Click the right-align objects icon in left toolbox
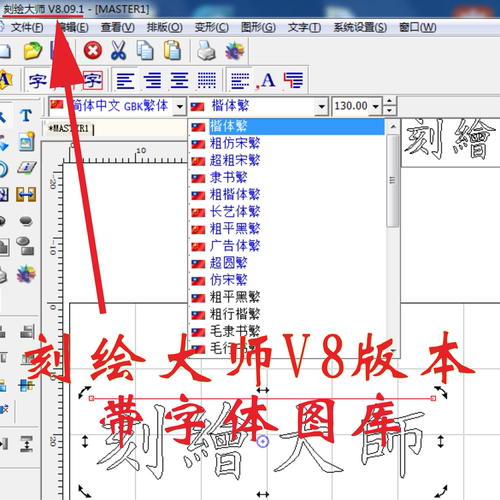This screenshot has width=500, height=500. tap(27, 332)
